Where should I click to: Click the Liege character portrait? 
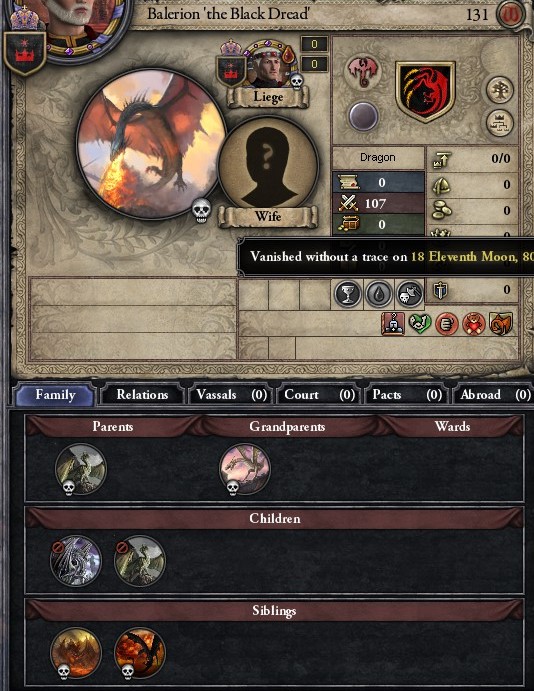[x=268, y=64]
